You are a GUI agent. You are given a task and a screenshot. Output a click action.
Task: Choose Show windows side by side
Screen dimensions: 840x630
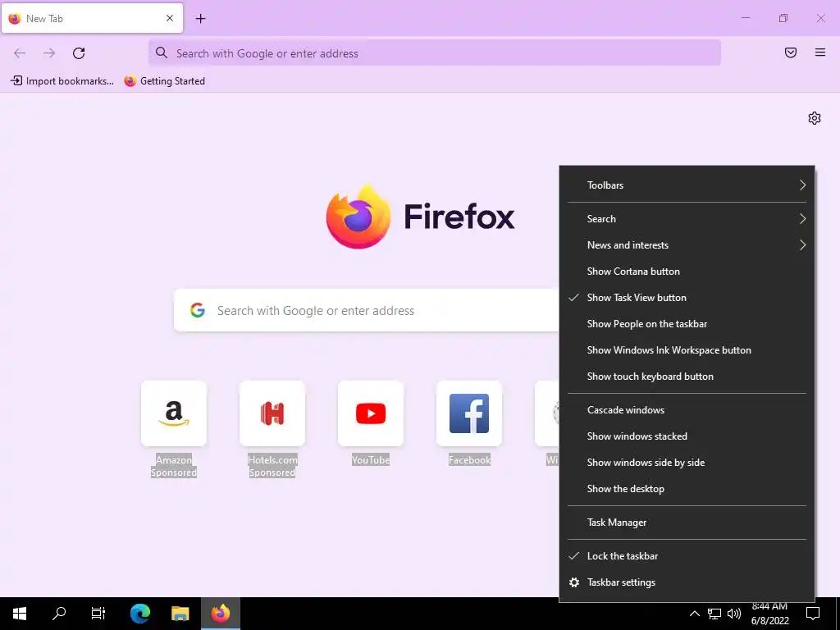(687, 463)
